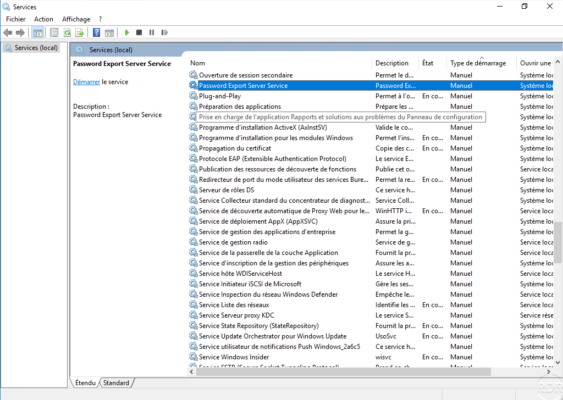The height and width of the screenshot is (400, 563).
Task: Click the Restart service toolbar icon
Action: (164, 33)
